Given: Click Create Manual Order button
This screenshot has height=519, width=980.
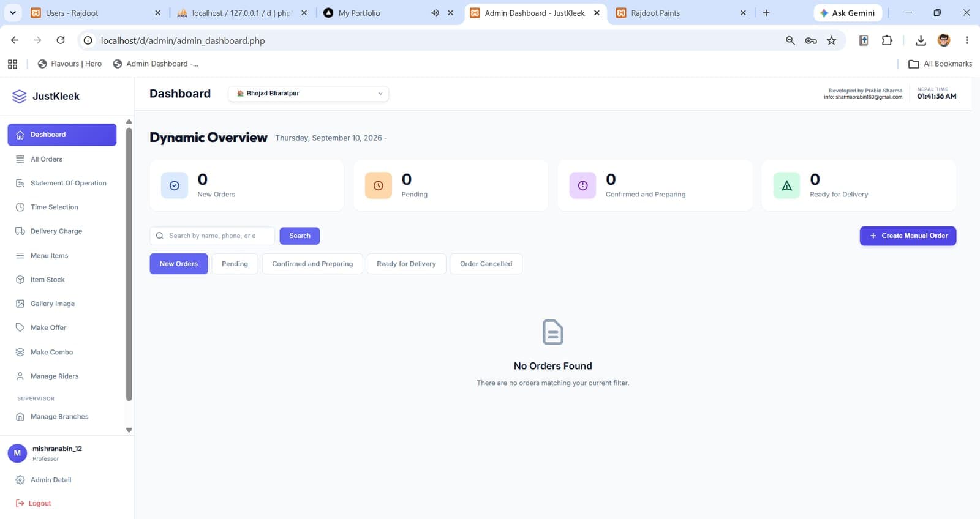Looking at the screenshot, I should (x=908, y=236).
